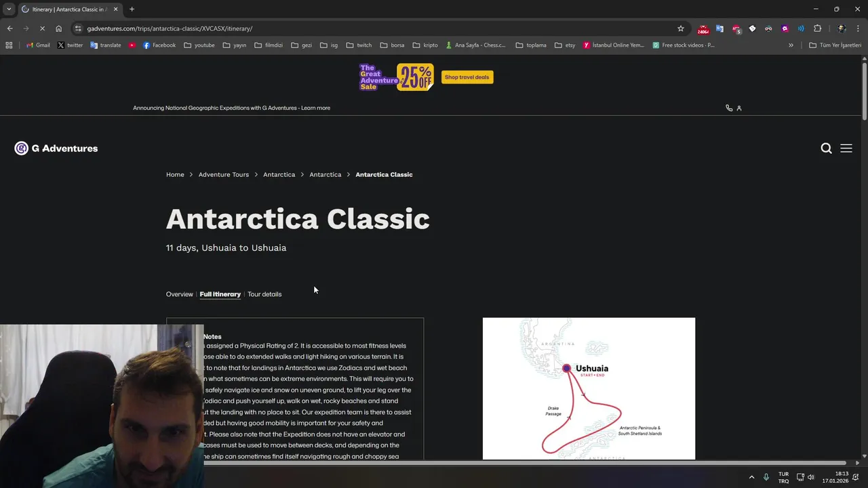Open the yayın bookmarks folder
868x488 pixels.
pos(234,45)
